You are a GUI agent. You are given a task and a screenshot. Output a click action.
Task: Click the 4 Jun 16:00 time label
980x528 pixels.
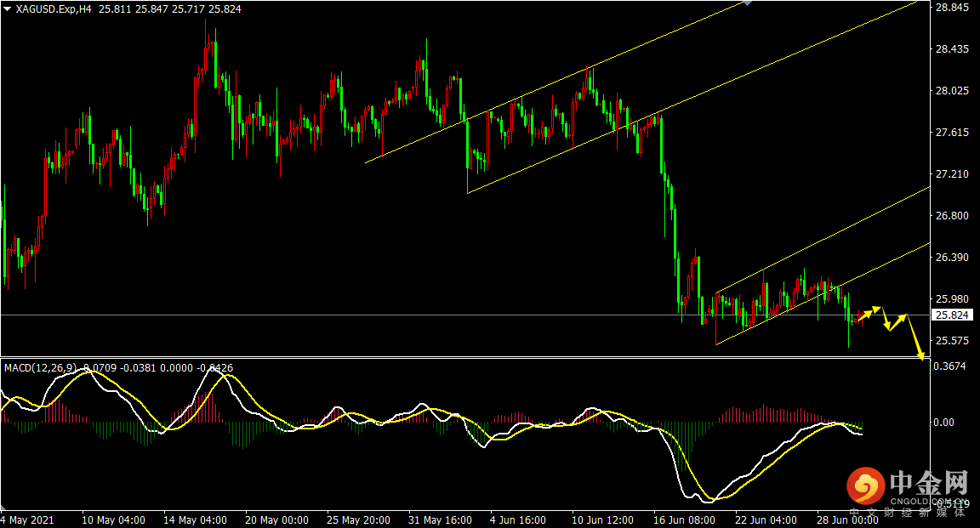[518, 519]
